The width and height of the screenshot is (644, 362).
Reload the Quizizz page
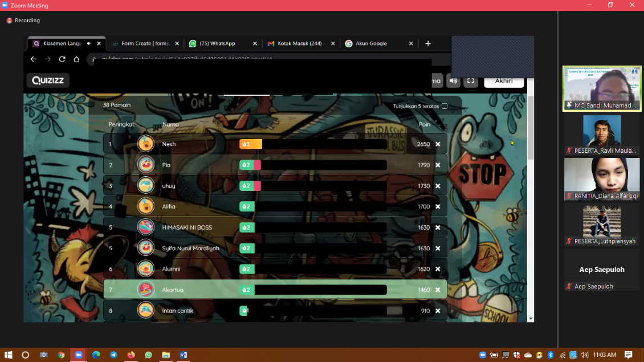point(62,59)
